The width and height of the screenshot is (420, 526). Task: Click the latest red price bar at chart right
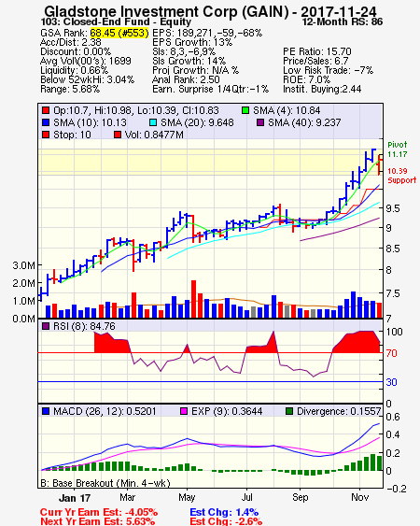(379, 164)
